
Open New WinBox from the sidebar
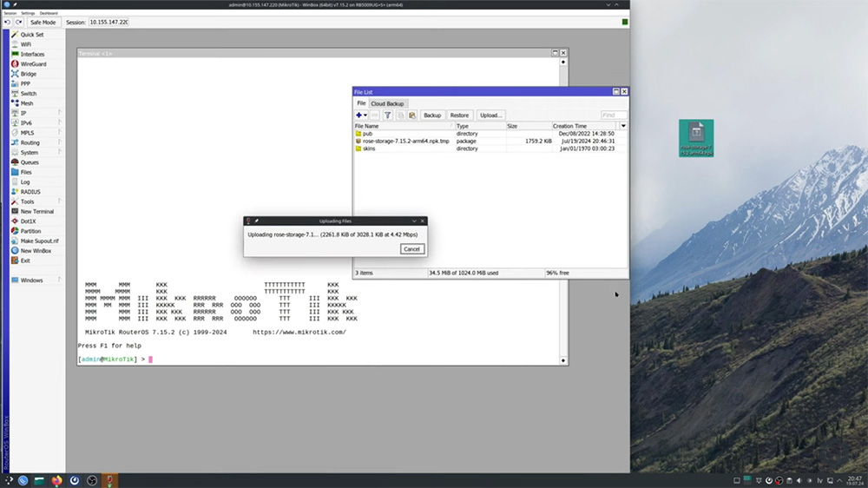click(36, 251)
